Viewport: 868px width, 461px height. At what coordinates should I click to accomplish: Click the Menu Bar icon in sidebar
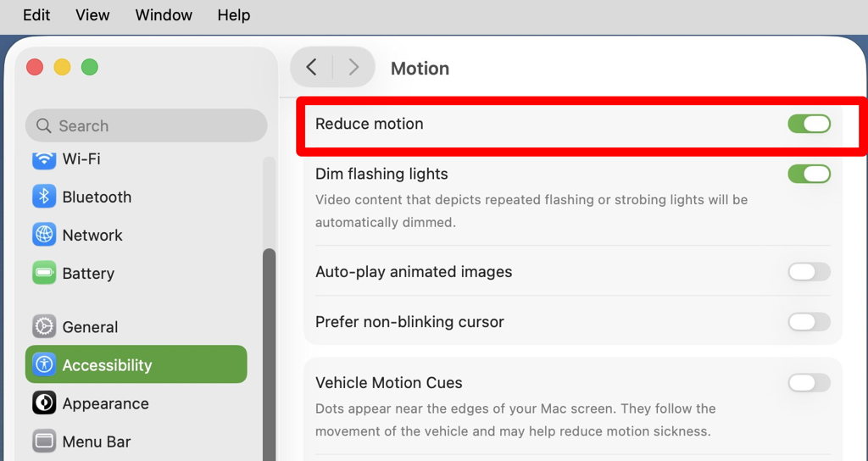coord(44,442)
